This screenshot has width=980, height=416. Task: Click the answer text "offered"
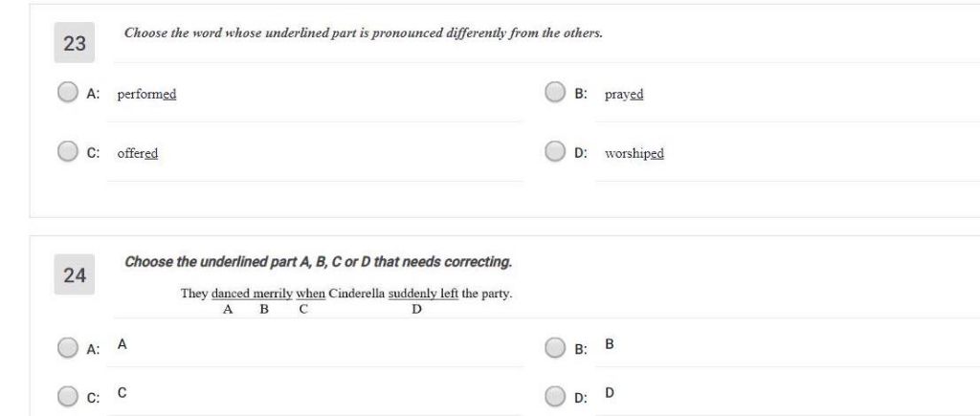pos(137,153)
